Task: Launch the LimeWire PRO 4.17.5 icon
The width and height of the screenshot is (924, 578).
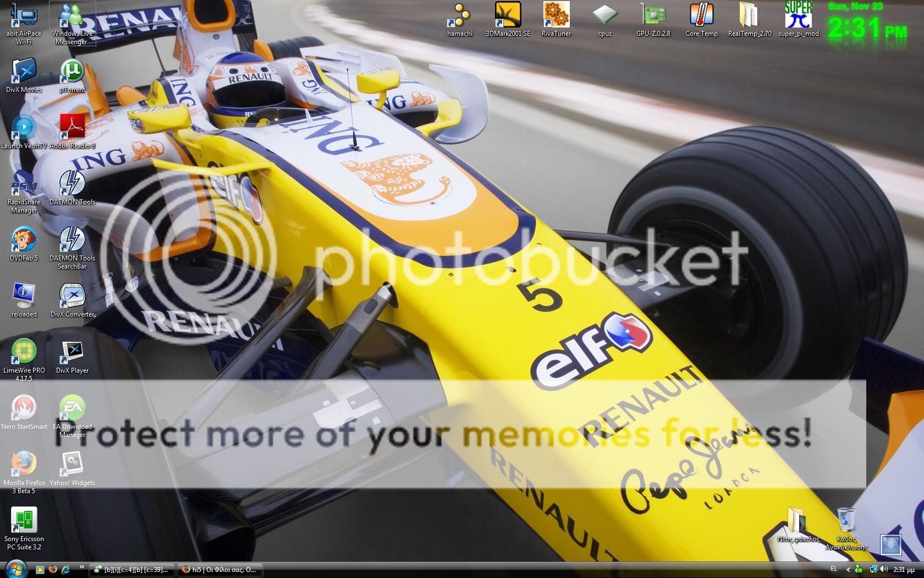Action: pos(24,353)
